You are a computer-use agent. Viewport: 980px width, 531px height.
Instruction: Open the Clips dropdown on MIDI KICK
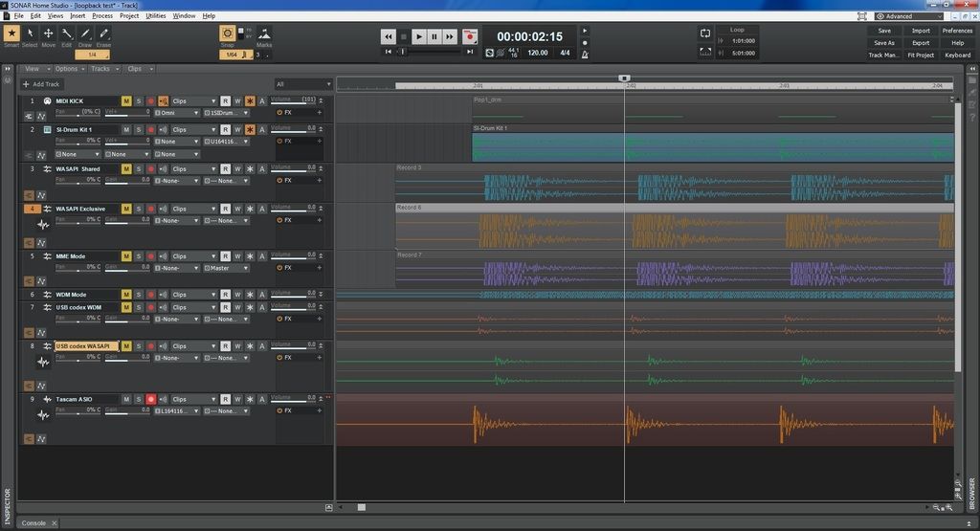tap(194, 100)
